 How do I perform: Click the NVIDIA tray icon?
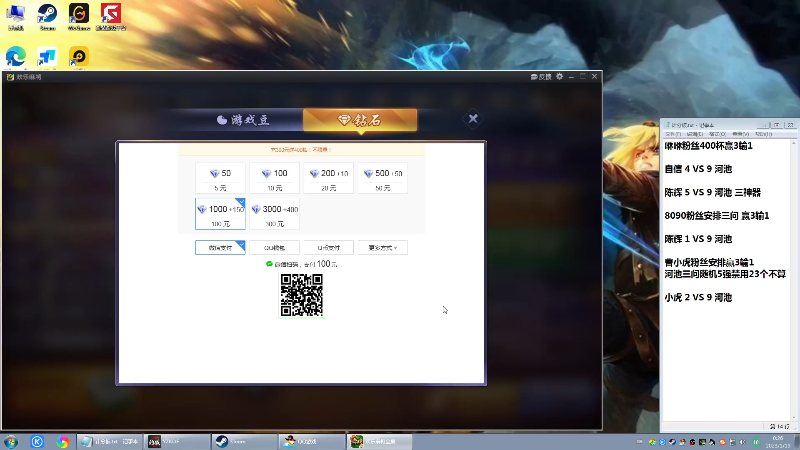[x=703, y=442]
